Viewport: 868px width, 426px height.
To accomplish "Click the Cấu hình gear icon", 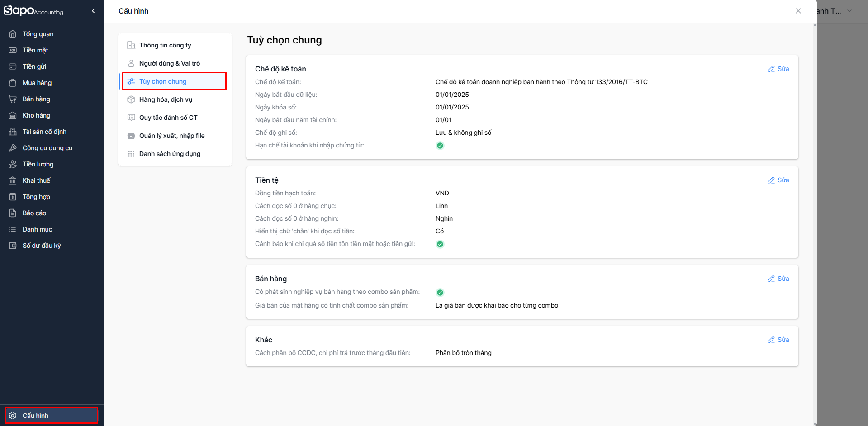I will tap(13, 416).
